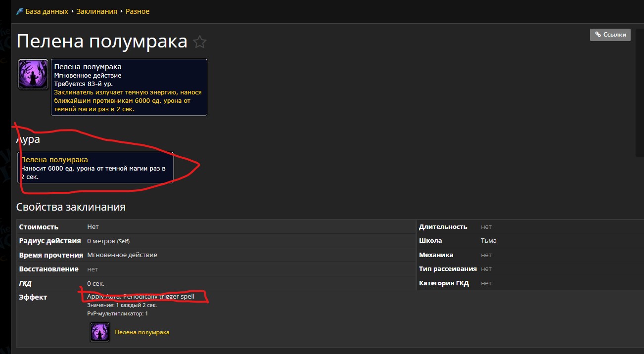Open the Ссылки links button

(x=610, y=35)
